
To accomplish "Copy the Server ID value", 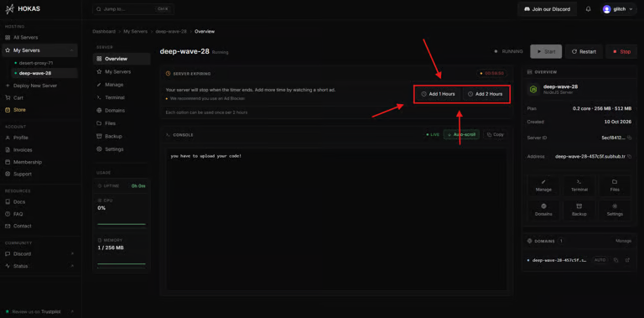I will click(630, 138).
